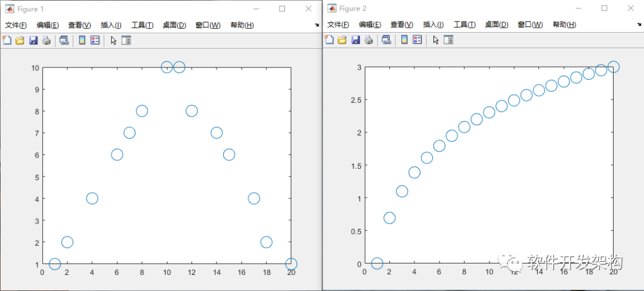Screen dimensions: 644x291
Task: Minimize the Figure 2 window
Action: 578,8
